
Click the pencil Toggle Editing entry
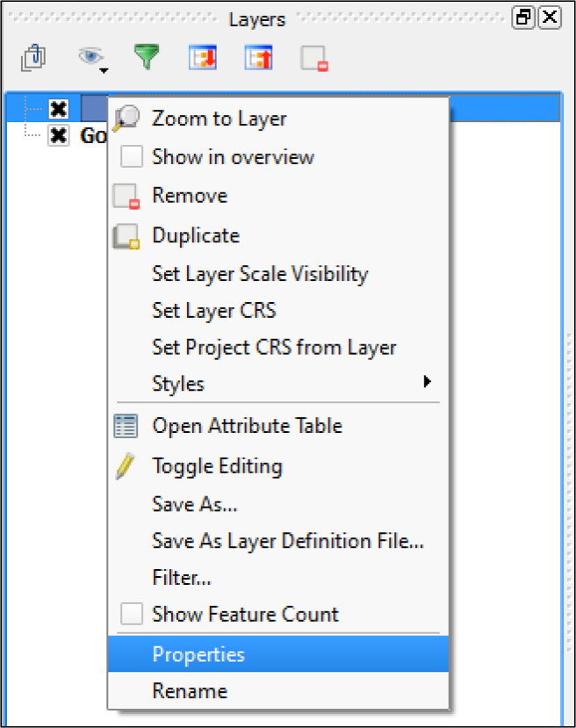point(217,466)
